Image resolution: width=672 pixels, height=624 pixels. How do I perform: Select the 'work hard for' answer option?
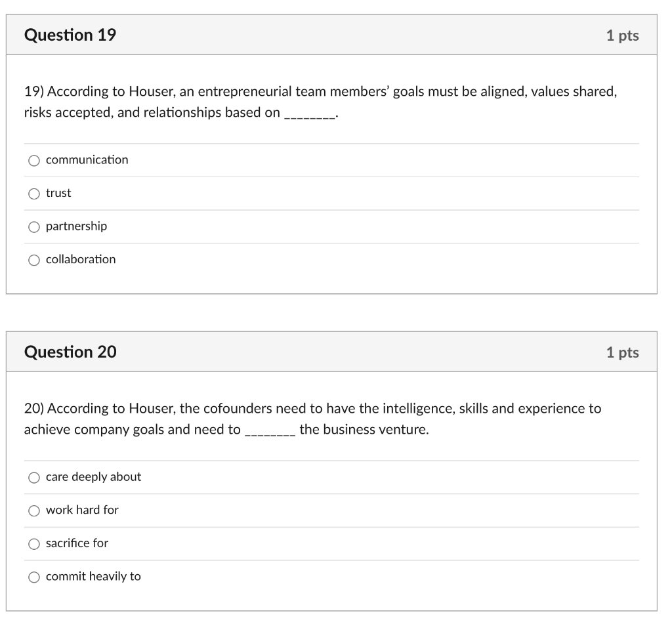click(33, 510)
